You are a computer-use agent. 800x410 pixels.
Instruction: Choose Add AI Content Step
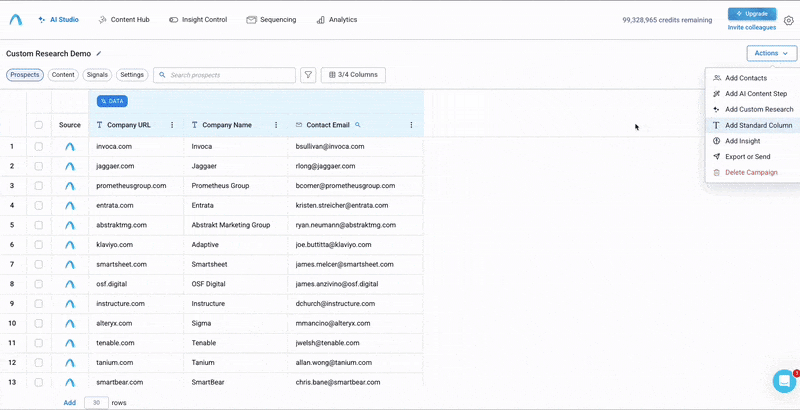click(x=753, y=94)
